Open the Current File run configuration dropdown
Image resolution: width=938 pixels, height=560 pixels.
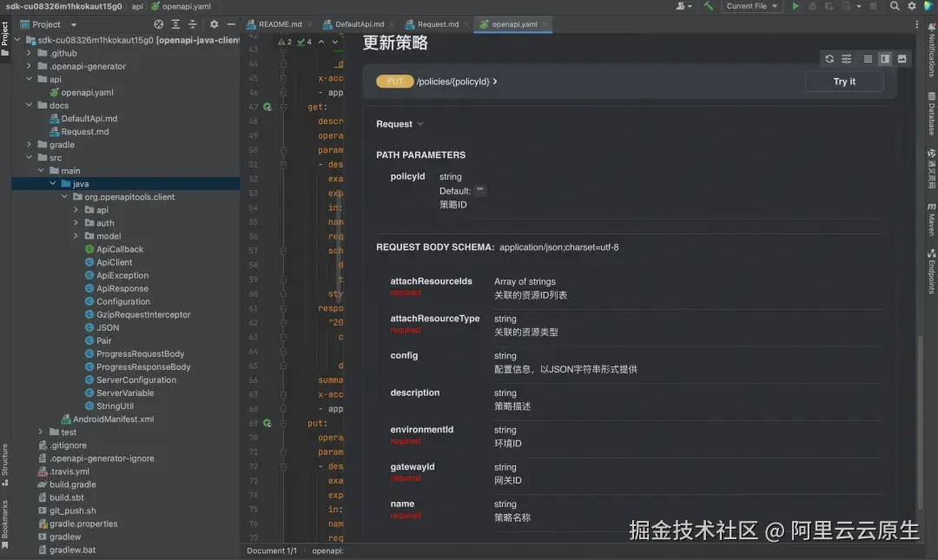click(754, 6)
